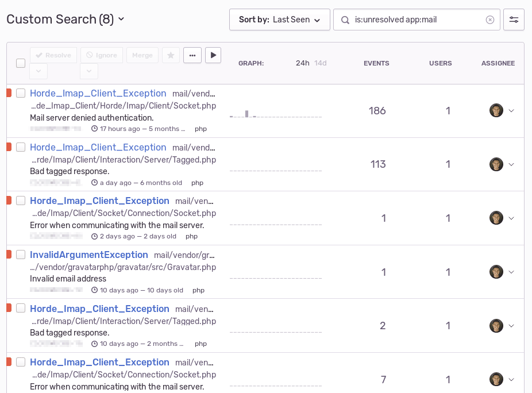This screenshot has width=532, height=393.
Task: Open the Resolve options chevron
Action: click(38, 71)
